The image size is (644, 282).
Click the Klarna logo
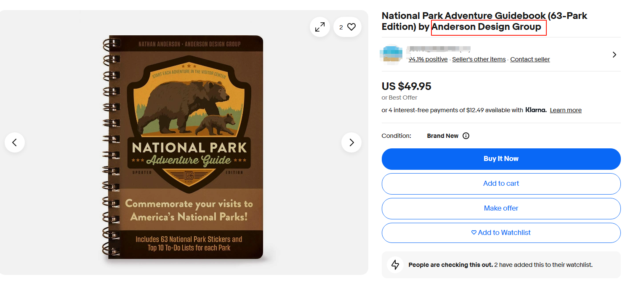coord(536,110)
